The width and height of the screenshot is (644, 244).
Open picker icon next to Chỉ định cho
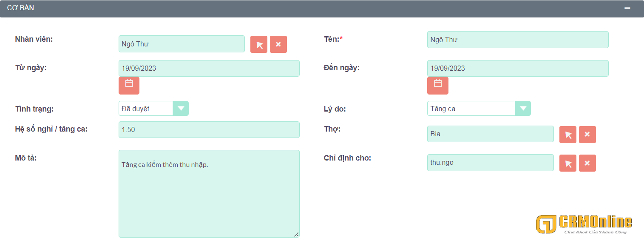coord(568,163)
